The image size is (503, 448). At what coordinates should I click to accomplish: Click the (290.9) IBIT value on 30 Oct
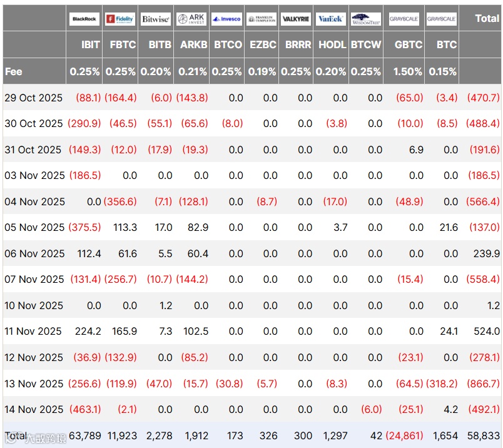point(84,123)
